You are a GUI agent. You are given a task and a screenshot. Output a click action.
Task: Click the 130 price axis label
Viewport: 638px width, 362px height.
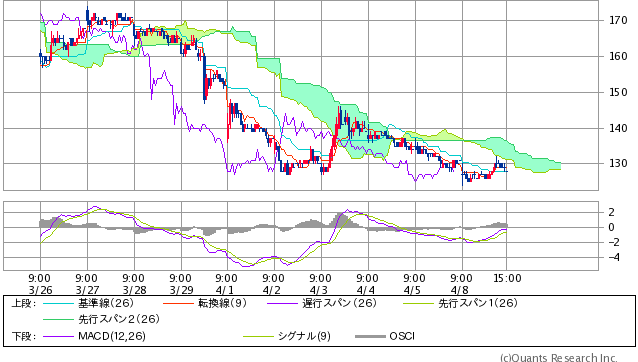tap(618, 164)
